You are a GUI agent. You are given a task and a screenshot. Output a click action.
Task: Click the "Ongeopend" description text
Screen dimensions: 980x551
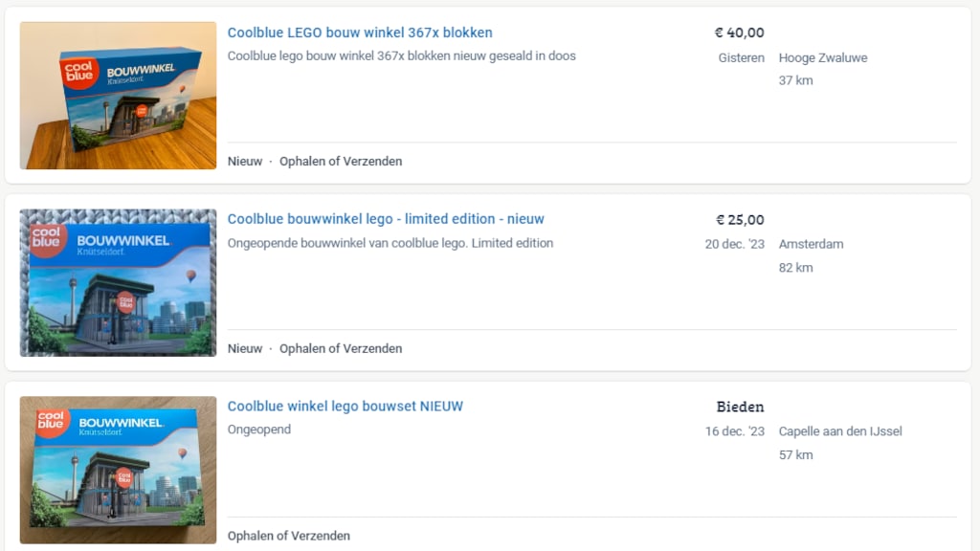pos(259,430)
